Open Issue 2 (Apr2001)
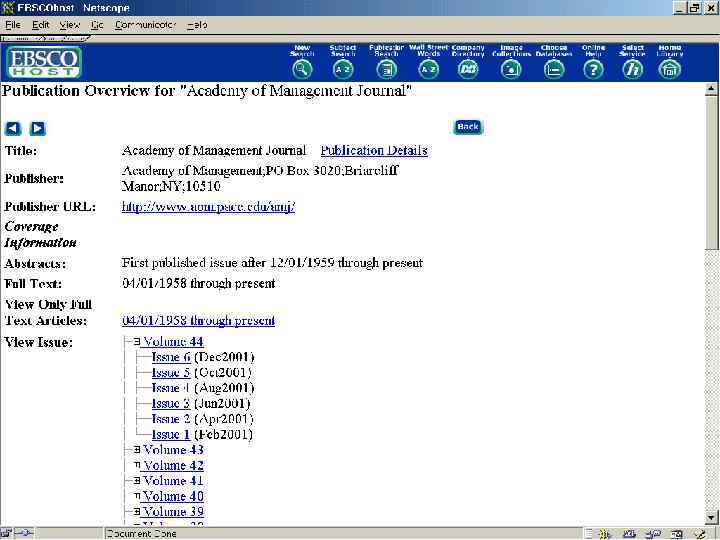This screenshot has height=540, width=720. [x=171, y=419]
